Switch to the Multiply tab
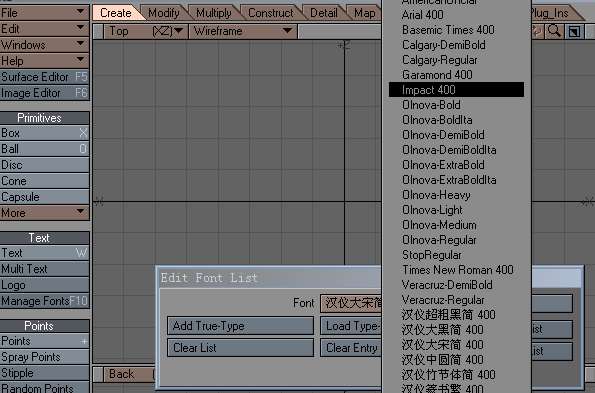Screen dimensions: 595x393 [214, 13]
